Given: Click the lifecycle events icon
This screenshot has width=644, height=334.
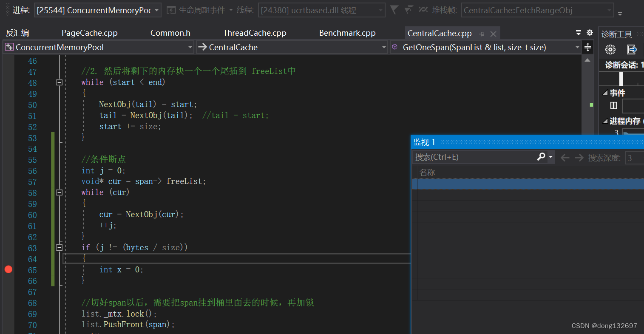Looking at the screenshot, I should point(171,10).
